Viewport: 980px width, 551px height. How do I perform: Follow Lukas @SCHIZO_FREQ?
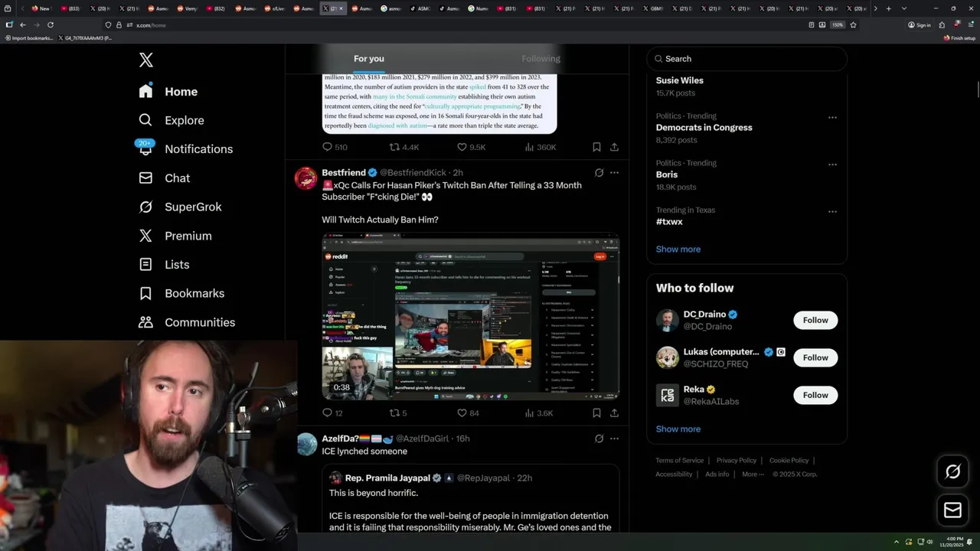pos(815,358)
